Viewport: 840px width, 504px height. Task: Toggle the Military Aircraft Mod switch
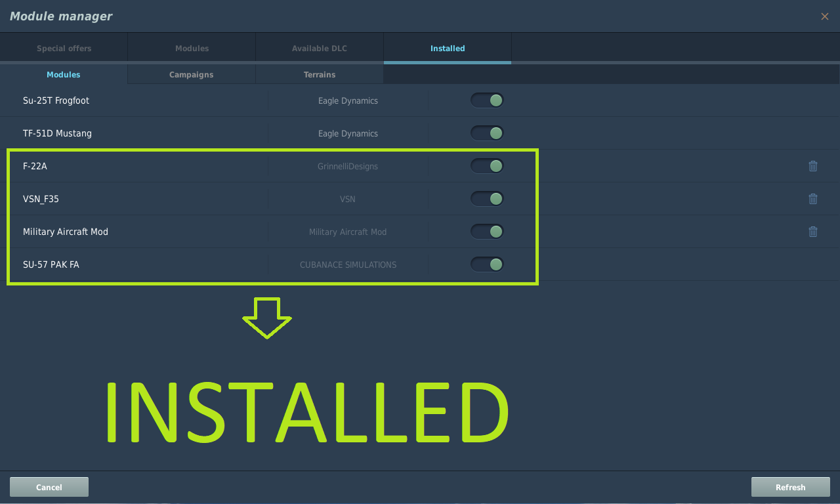(487, 232)
